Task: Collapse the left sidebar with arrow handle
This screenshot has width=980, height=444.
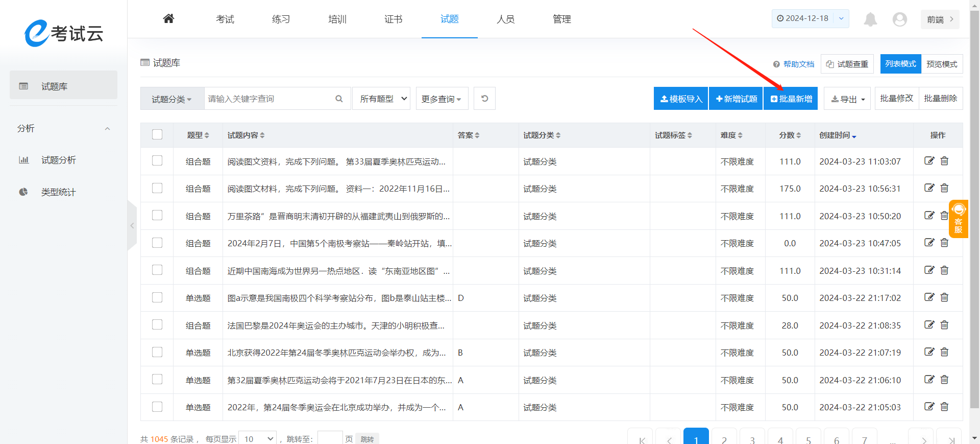Action: click(132, 225)
